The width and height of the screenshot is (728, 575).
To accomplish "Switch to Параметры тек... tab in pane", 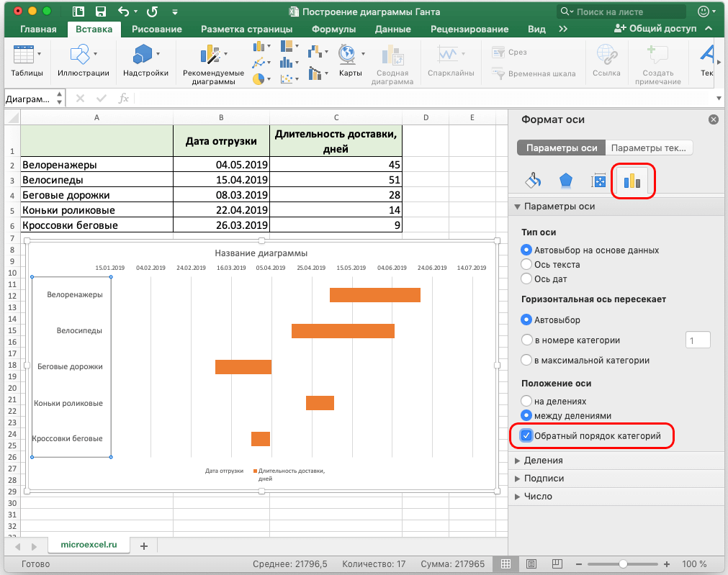I will pos(649,148).
